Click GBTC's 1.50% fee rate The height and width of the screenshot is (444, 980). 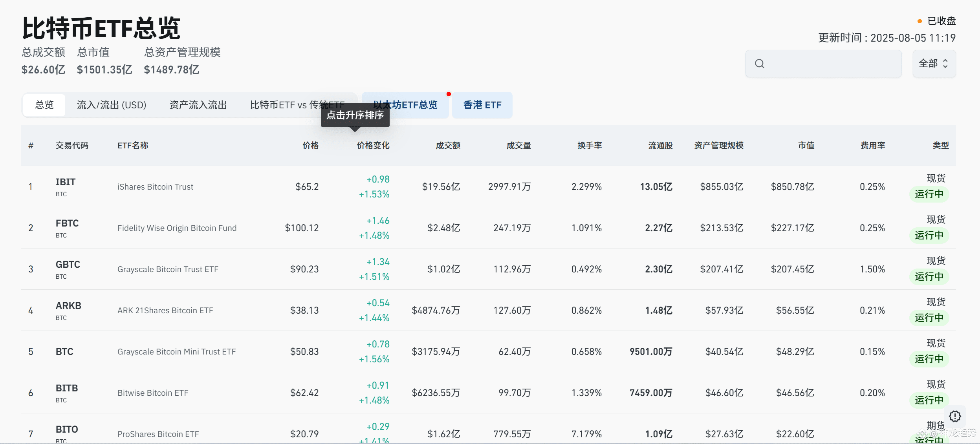872,269
